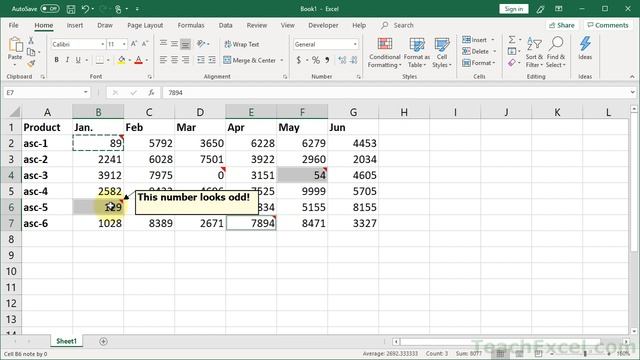Expand Merge & Center options arrow
Screen dimensions: 640x360
[282, 60]
